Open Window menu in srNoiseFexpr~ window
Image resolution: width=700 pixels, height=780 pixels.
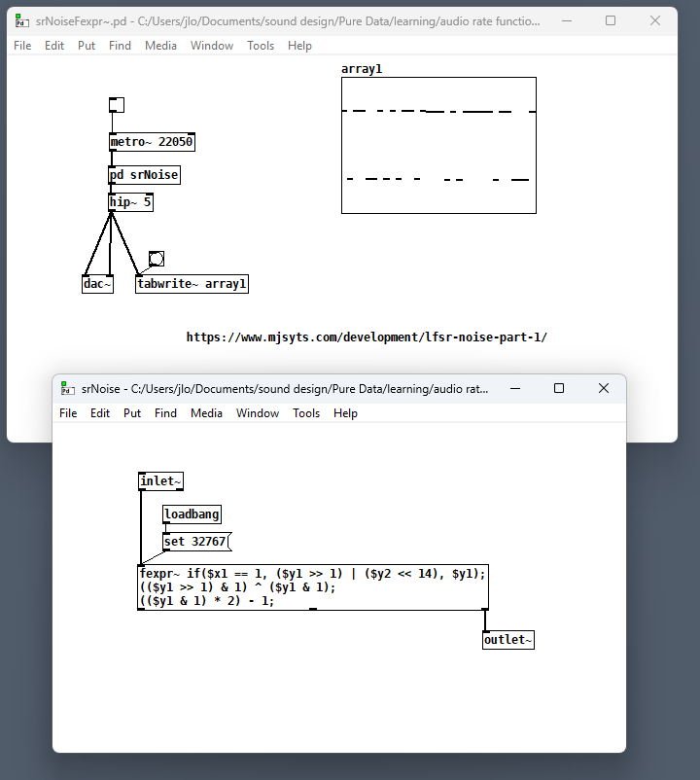click(x=212, y=46)
